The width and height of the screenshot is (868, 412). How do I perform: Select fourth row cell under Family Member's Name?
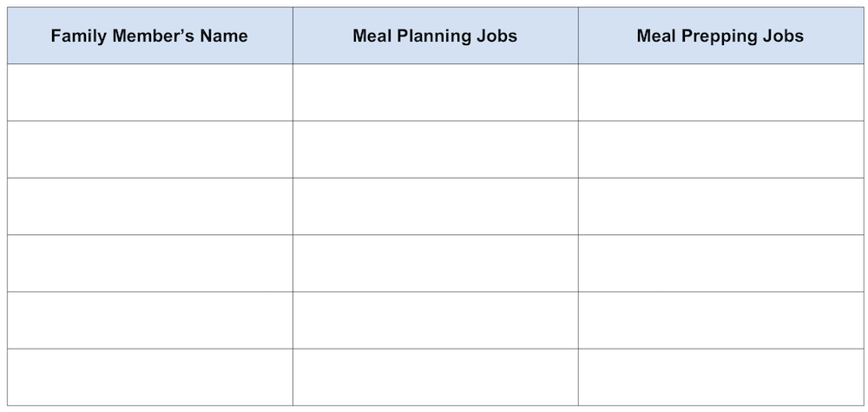click(x=149, y=264)
